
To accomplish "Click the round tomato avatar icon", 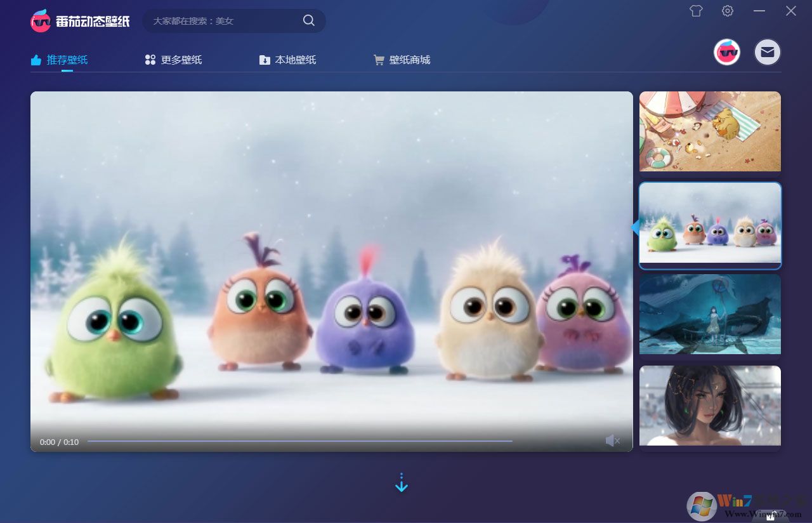I will click(726, 53).
